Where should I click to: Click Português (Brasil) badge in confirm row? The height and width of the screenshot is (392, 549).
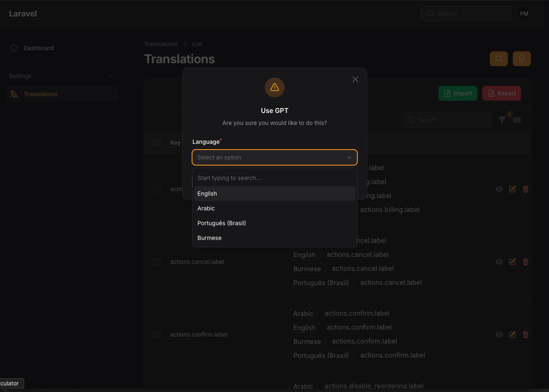point(321,355)
